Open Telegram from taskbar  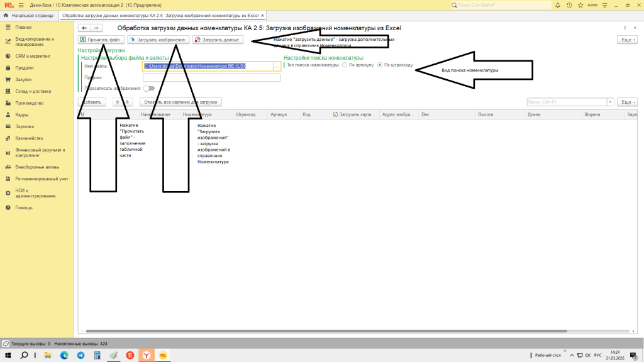[x=81, y=356]
